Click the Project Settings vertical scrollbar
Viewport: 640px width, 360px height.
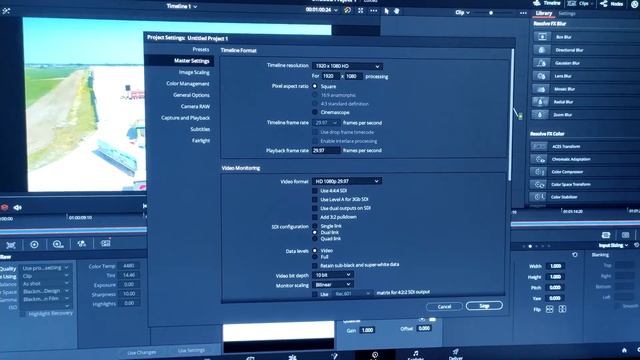(x=510, y=115)
